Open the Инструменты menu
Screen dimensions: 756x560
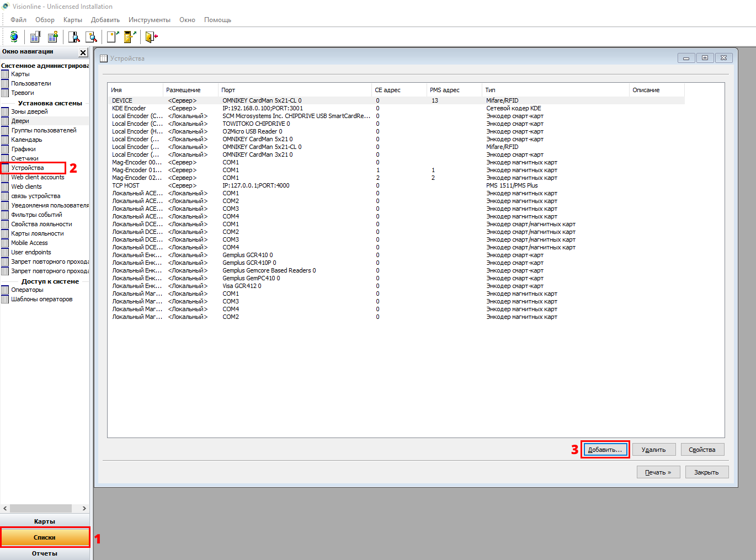tap(149, 20)
